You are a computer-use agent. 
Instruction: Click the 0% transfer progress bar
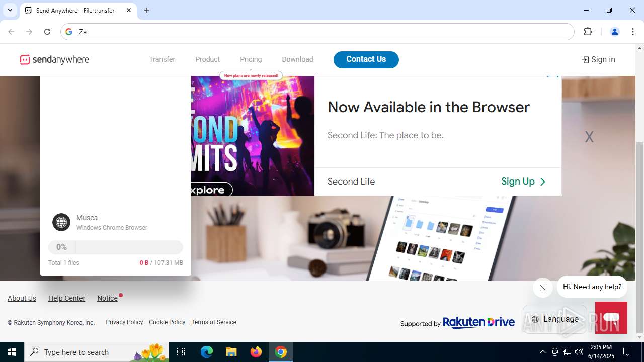tap(116, 247)
